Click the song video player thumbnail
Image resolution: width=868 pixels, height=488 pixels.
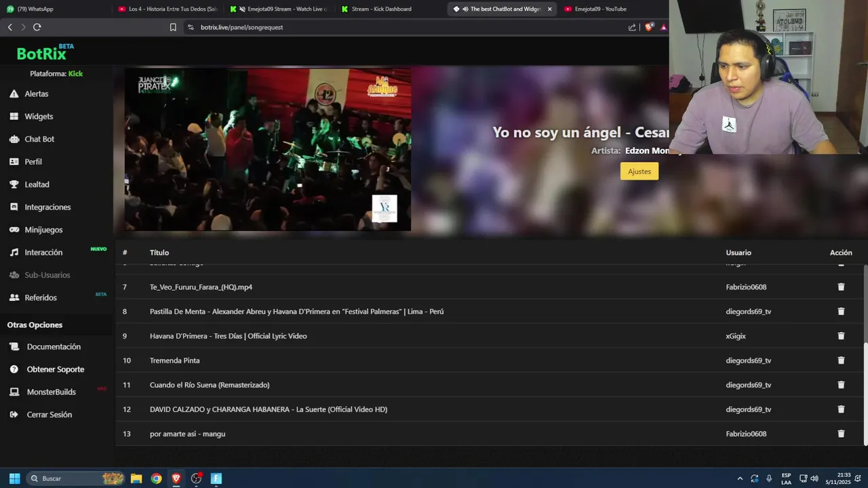coord(267,150)
